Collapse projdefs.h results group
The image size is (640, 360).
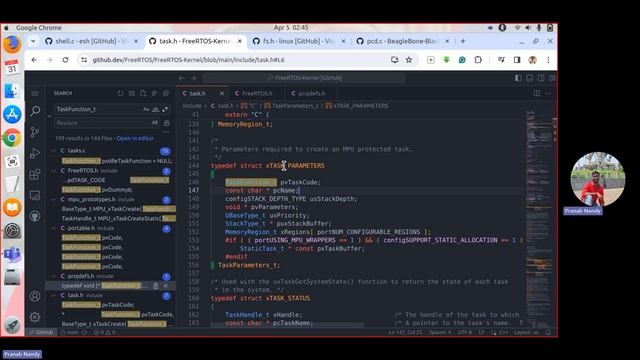tap(54, 276)
